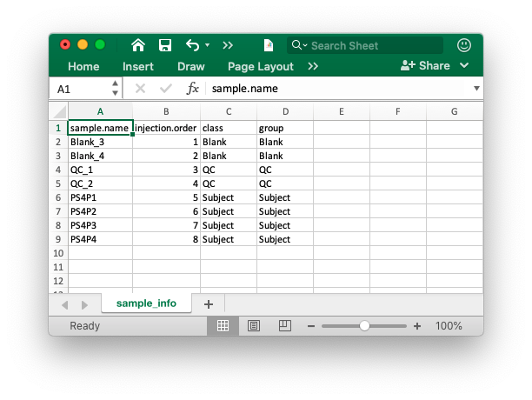
Task: Switch to Normal grid view
Action: [223, 326]
